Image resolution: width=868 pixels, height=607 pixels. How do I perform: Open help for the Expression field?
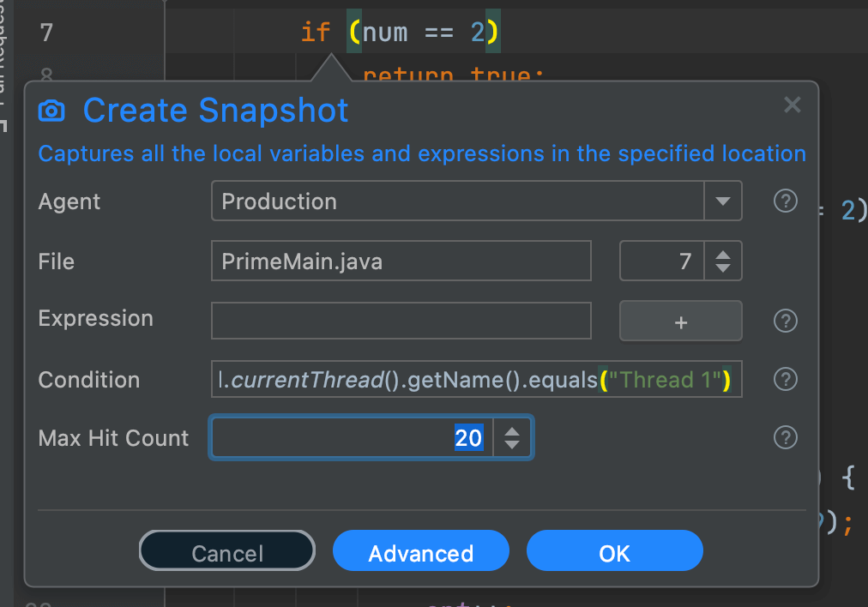(x=785, y=321)
